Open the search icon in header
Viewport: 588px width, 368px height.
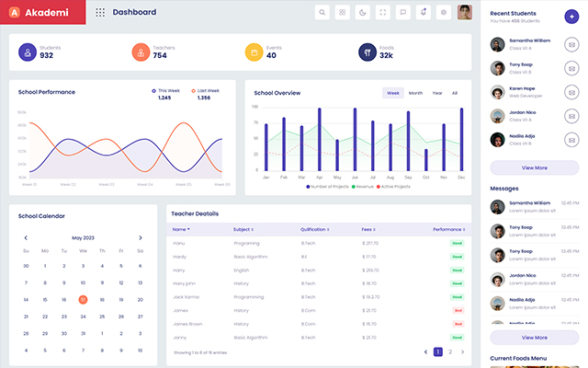pyautogui.click(x=322, y=12)
